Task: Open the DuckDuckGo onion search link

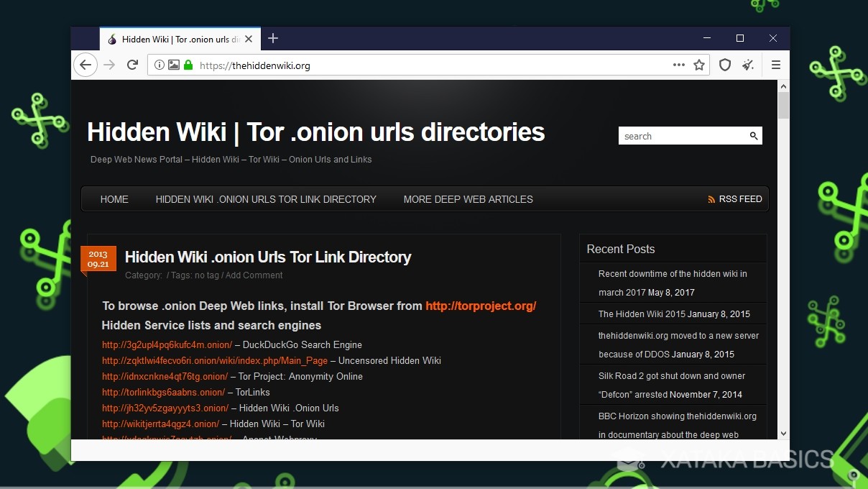Action: pyautogui.click(x=167, y=345)
